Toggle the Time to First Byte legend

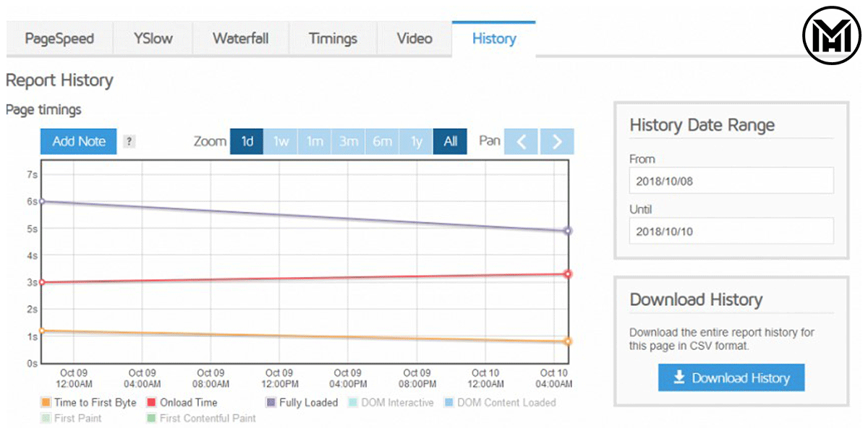click(88, 402)
